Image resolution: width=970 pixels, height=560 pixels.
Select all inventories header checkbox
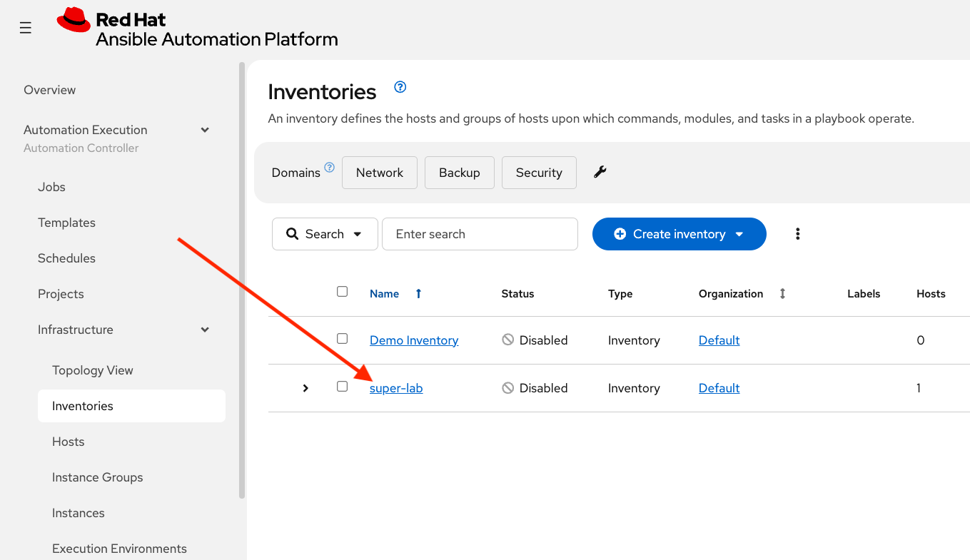pyautogui.click(x=342, y=292)
